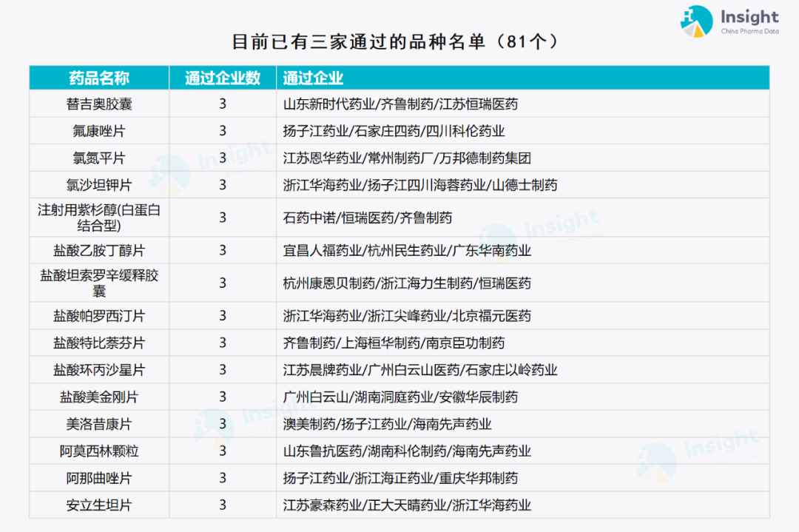The width and height of the screenshot is (799, 532).
Task: Select the cell 阿那曲唑片
Action: [x=99, y=478]
